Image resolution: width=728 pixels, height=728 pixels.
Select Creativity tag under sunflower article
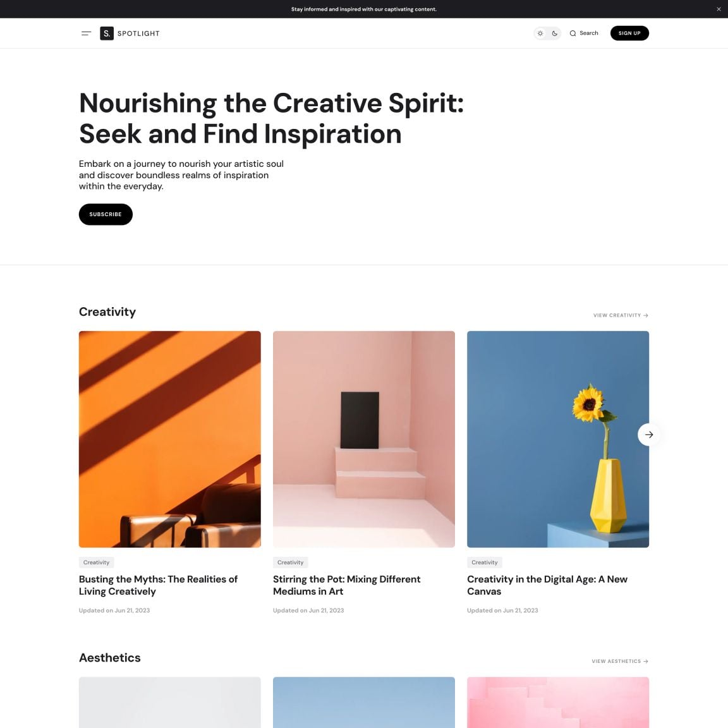coord(484,562)
